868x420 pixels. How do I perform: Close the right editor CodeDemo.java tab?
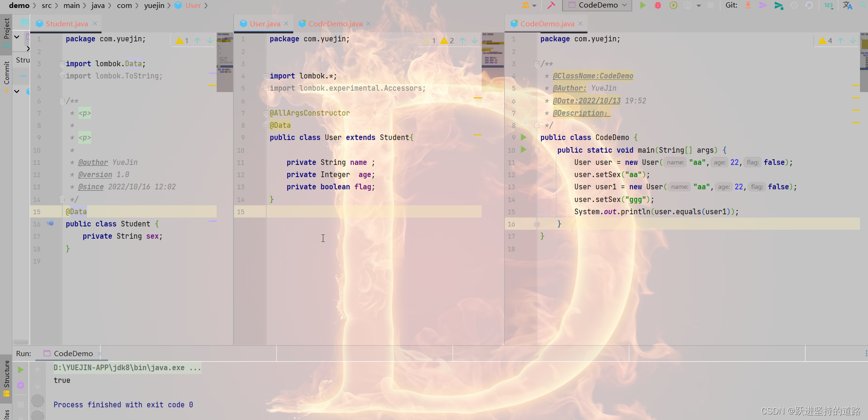pyautogui.click(x=580, y=23)
